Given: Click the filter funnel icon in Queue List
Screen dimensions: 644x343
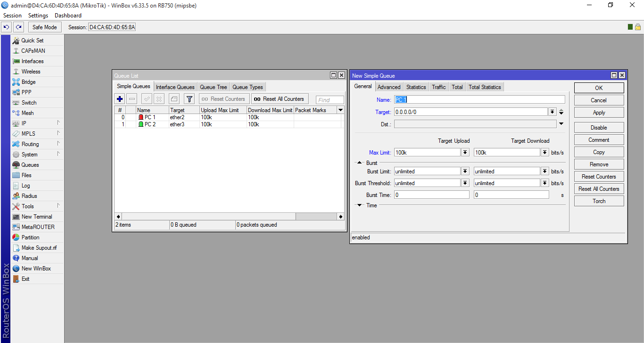Looking at the screenshot, I should coord(189,99).
